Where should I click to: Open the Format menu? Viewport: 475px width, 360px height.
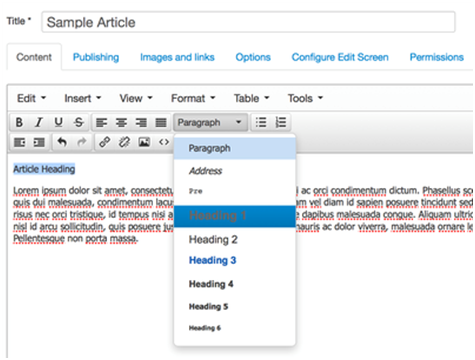click(193, 98)
